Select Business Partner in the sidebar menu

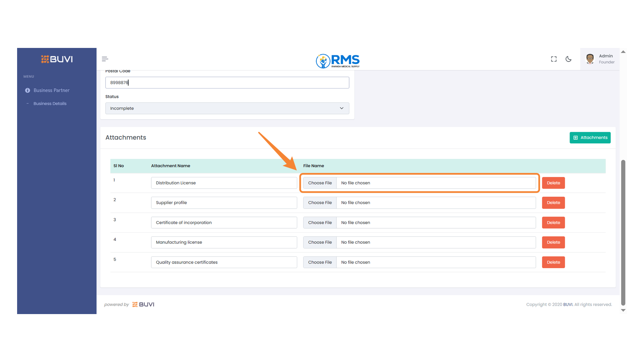[x=51, y=90]
